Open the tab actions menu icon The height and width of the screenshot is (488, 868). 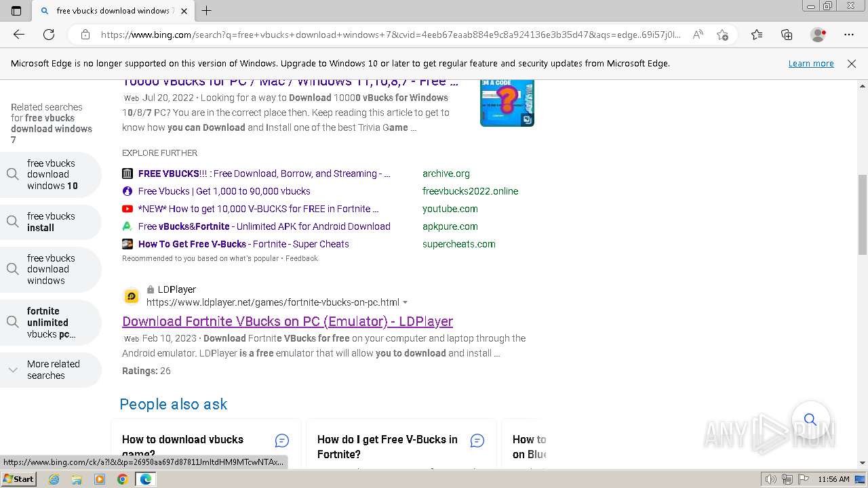pyautogui.click(x=16, y=11)
